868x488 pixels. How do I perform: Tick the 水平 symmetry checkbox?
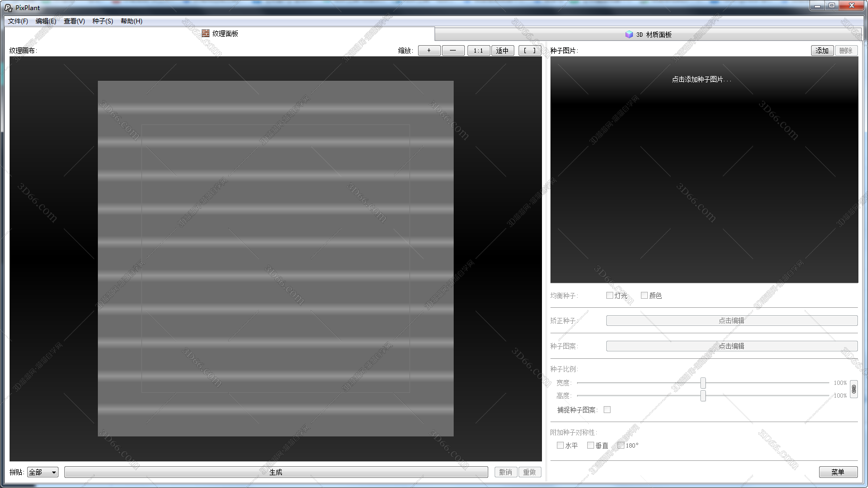(x=560, y=445)
